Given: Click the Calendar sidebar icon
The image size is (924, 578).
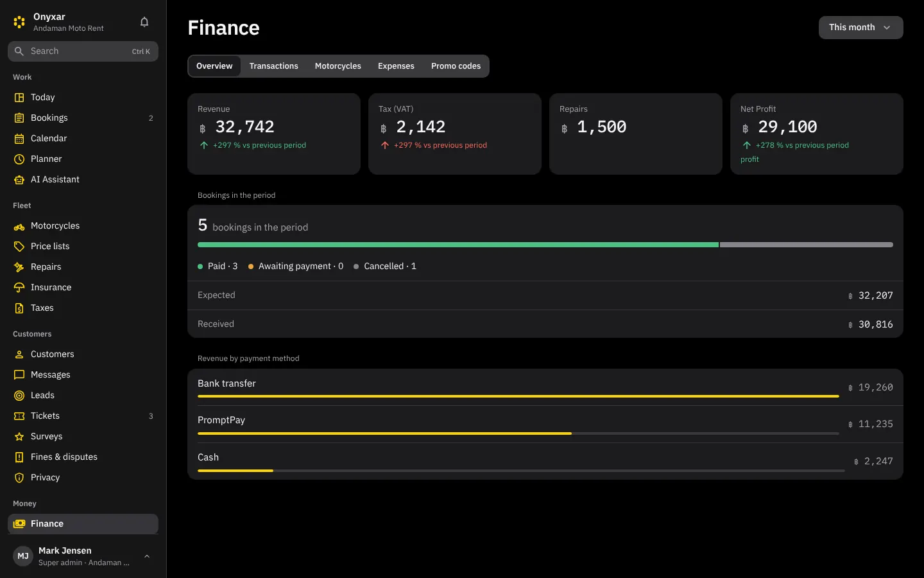Looking at the screenshot, I should pos(19,139).
